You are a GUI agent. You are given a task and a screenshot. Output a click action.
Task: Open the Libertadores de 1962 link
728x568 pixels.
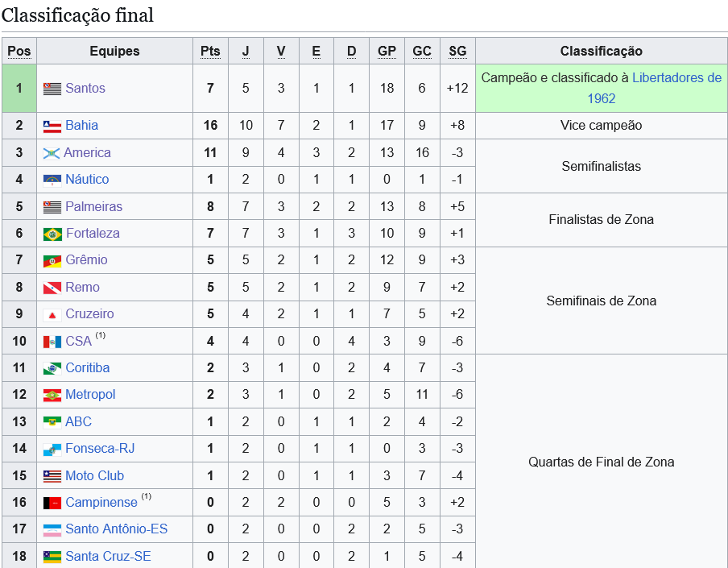click(676, 78)
